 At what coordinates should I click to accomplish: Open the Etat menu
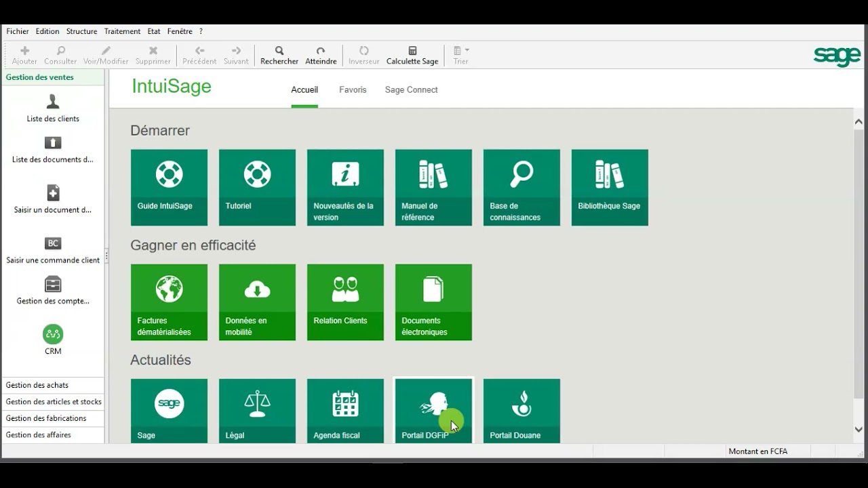154,31
